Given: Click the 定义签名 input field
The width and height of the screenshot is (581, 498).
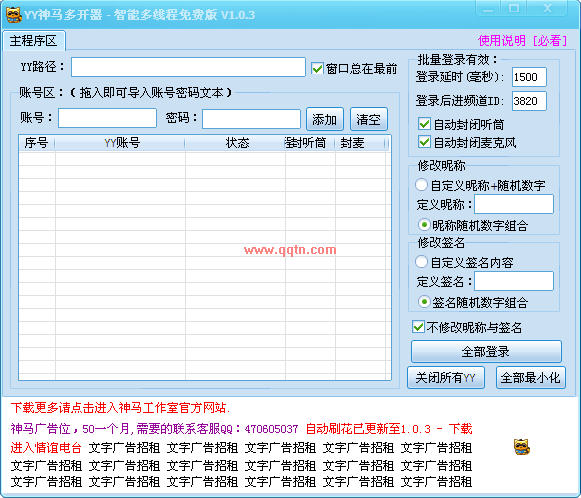Looking at the screenshot, I should pyautogui.click(x=514, y=281).
